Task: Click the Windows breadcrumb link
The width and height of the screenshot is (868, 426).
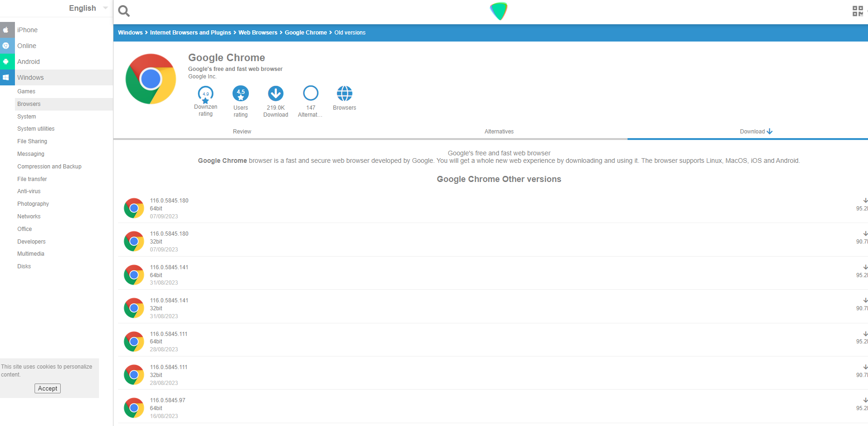Action: point(130,33)
